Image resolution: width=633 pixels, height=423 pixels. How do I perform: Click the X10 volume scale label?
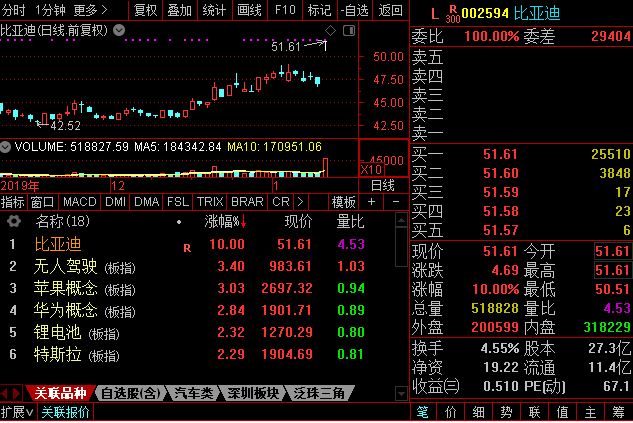click(371, 169)
